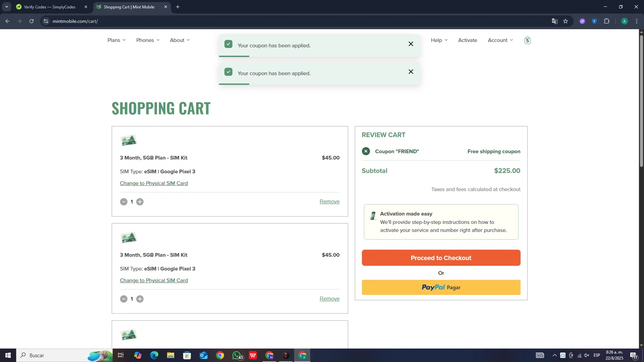Increase quantity of the second SIM Kit
Image resolution: width=644 pixels, height=362 pixels.
click(x=140, y=299)
